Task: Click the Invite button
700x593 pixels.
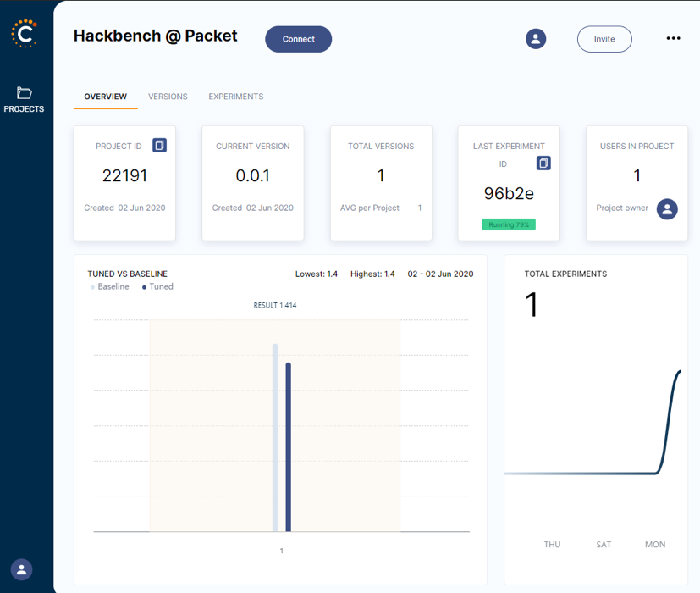Action: 604,39
